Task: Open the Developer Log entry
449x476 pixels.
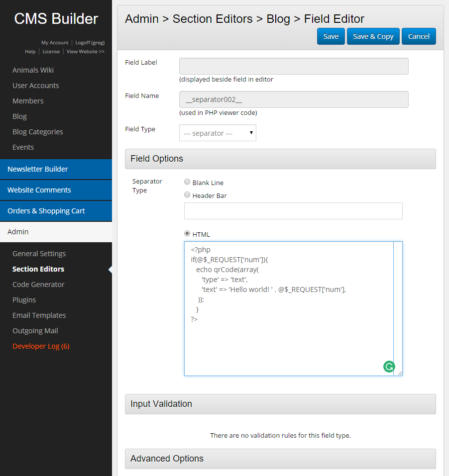Action: (x=41, y=346)
